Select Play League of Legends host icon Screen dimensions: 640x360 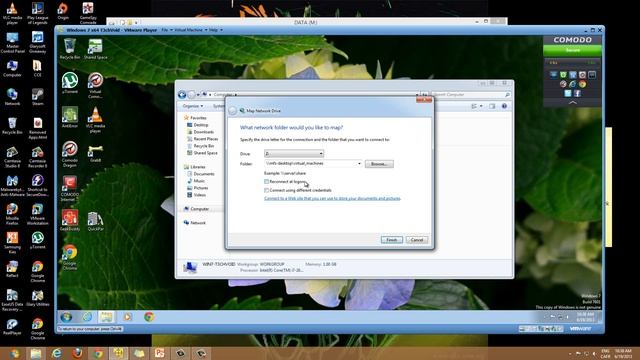pos(37,13)
